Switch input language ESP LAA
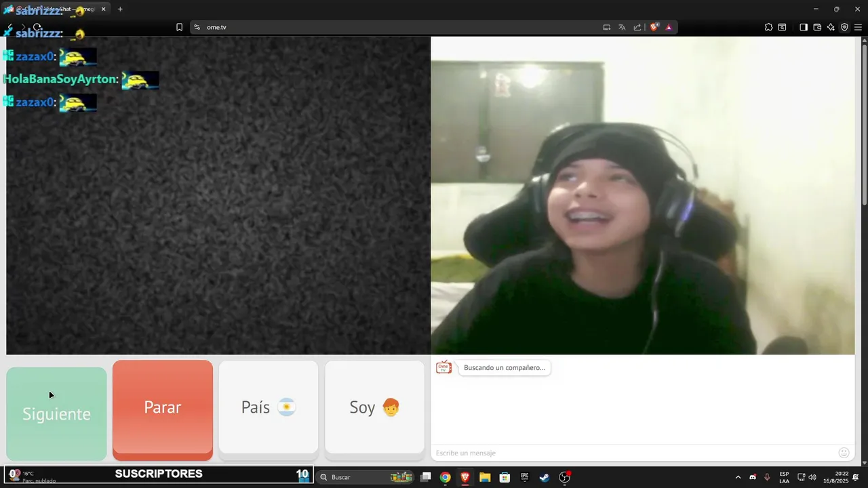868x488 pixels. coord(784,477)
